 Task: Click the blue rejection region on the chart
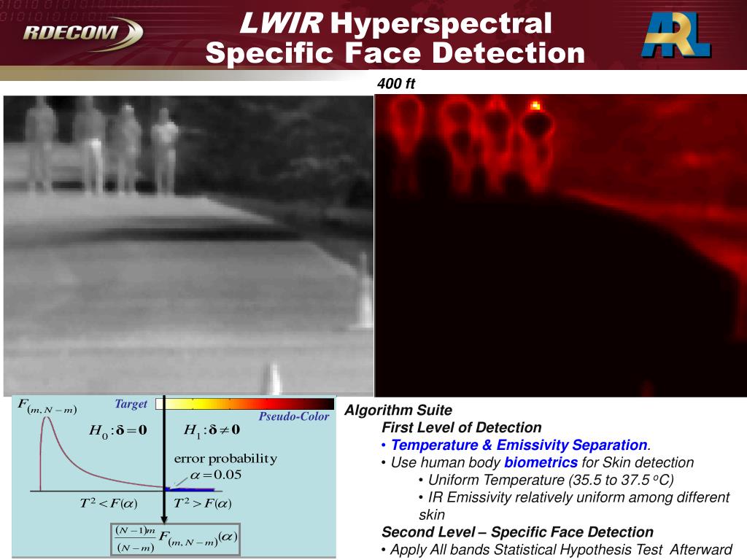pos(190,489)
